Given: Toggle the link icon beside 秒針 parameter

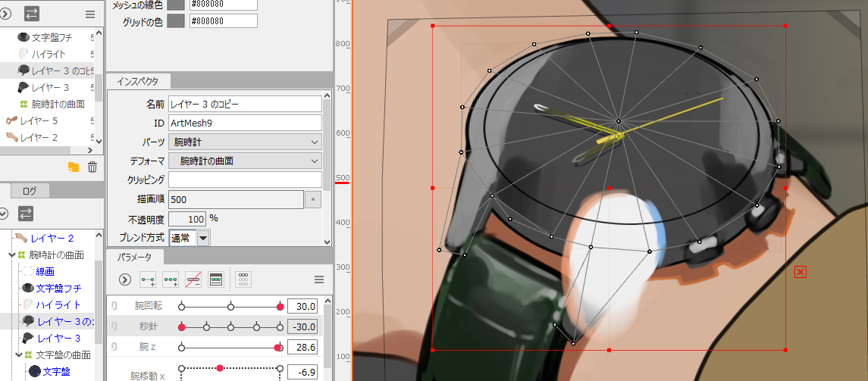Looking at the screenshot, I should pos(114,326).
